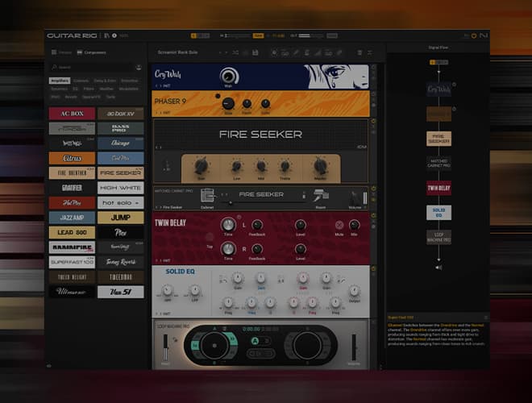Click the trash icon to clear the rack

pyautogui.click(x=360, y=52)
